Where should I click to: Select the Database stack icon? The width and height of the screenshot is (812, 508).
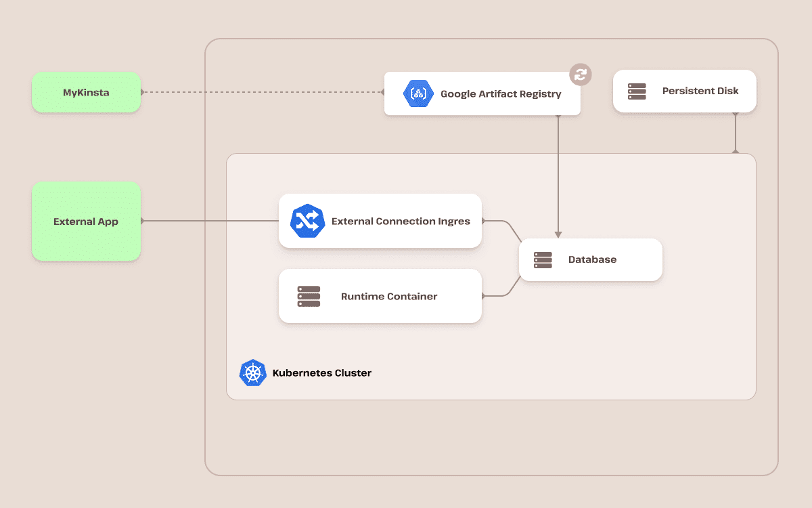(542, 259)
